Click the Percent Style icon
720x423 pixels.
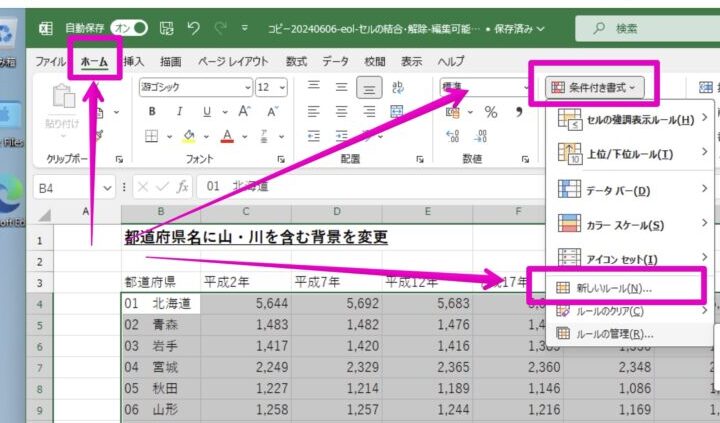(x=491, y=112)
